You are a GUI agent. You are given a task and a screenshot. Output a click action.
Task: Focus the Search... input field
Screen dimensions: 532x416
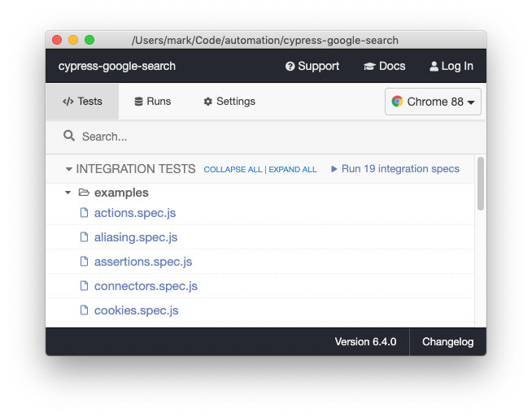point(266,136)
